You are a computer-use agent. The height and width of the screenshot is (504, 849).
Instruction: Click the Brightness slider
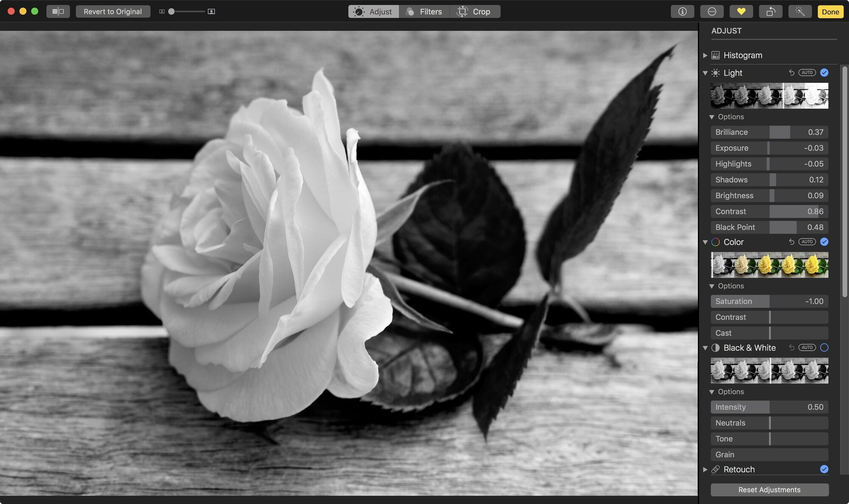[769, 196]
